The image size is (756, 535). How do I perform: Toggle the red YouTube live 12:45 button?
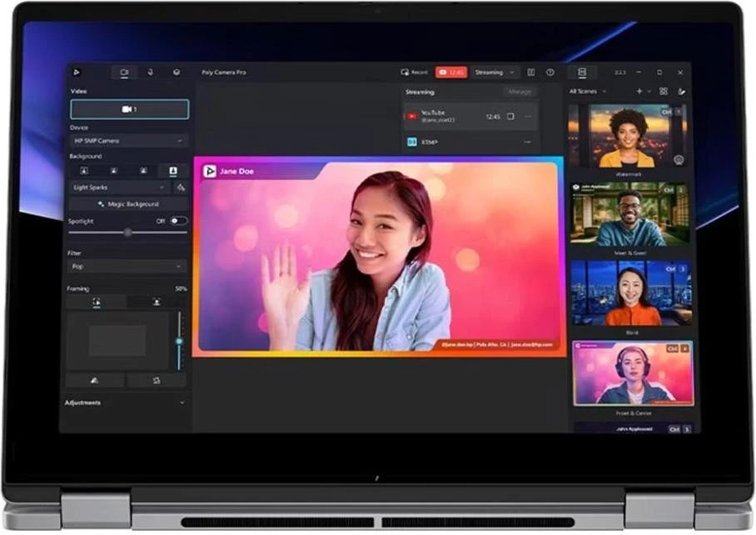pyautogui.click(x=451, y=72)
